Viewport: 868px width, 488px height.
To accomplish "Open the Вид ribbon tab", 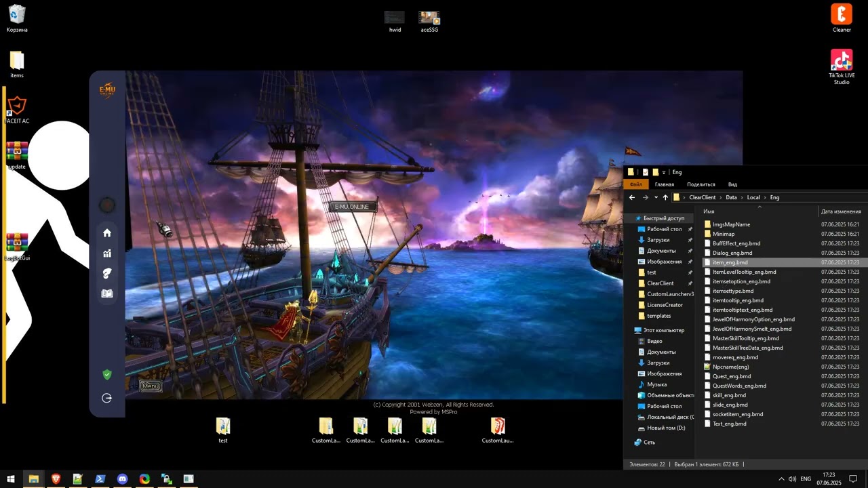I will pyautogui.click(x=732, y=184).
